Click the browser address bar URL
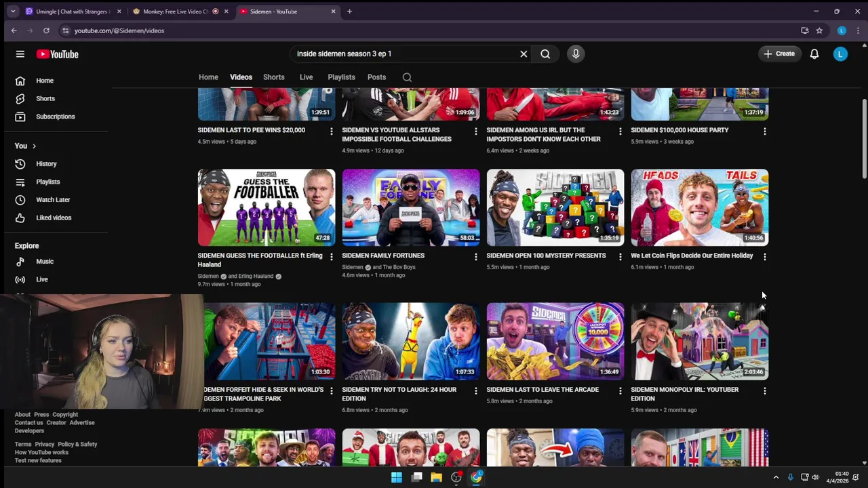This screenshot has height=488, width=868. point(119,30)
